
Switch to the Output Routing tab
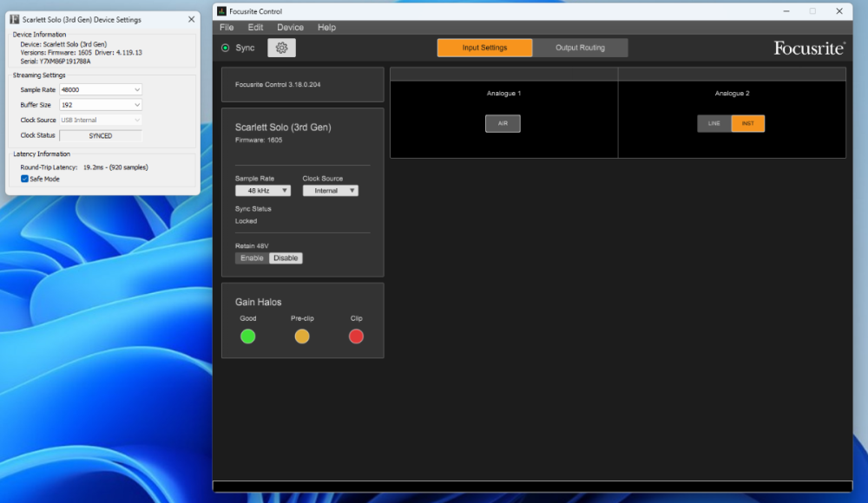(581, 48)
